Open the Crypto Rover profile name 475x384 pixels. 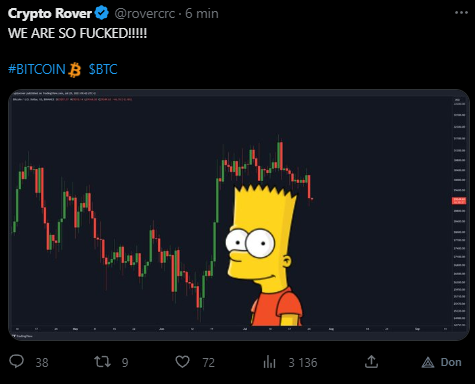coord(50,14)
